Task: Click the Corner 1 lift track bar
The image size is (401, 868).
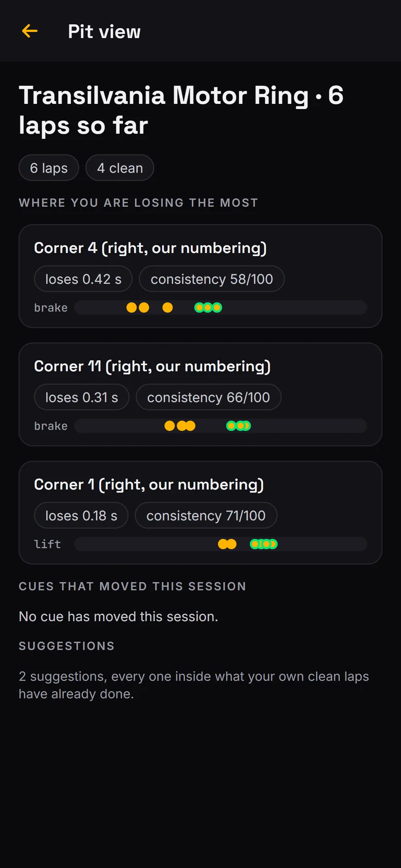Action: pos(221,544)
